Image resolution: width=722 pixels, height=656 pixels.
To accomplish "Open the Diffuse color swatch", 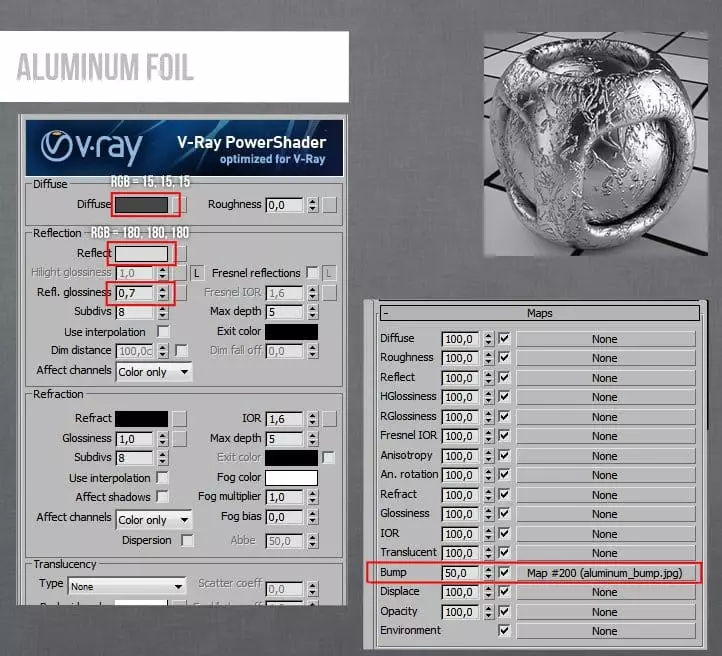I will tap(141, 205).
